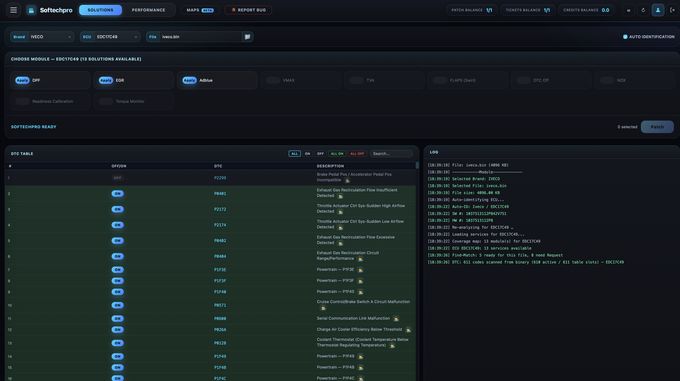680x381 pixels.
Task: Click the Patch Balance indicator
Action: (472, 10)
